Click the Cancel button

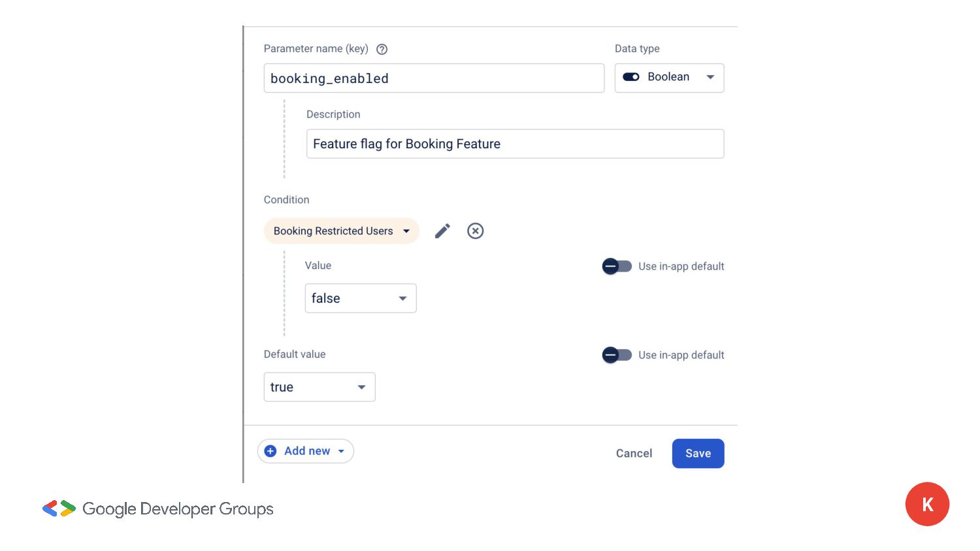[x=634, y=454]
